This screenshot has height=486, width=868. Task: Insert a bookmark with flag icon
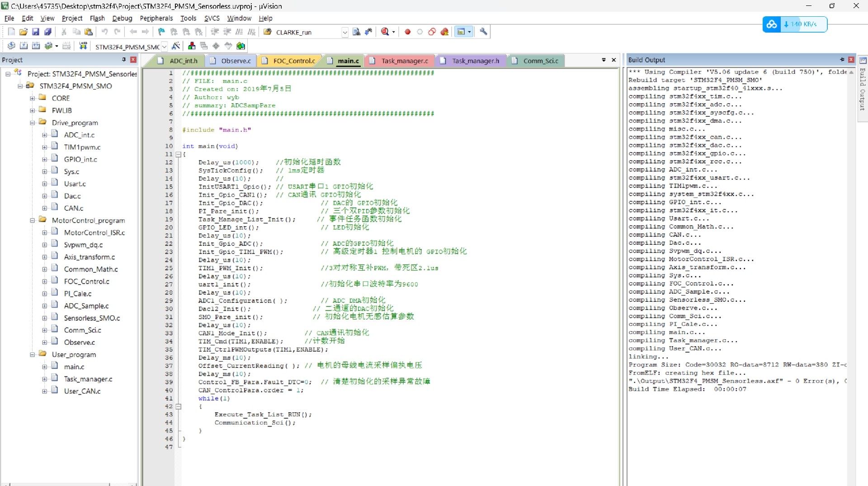(161, 32)
